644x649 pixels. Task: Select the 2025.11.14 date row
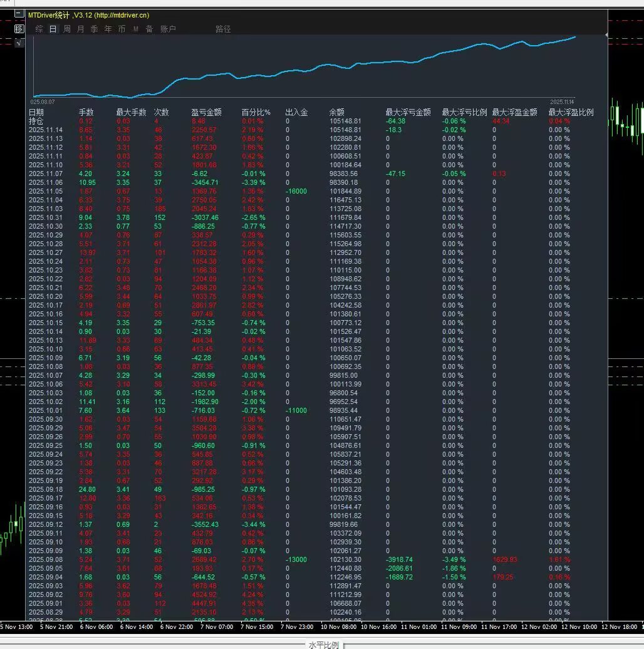[x=46, y=130]
